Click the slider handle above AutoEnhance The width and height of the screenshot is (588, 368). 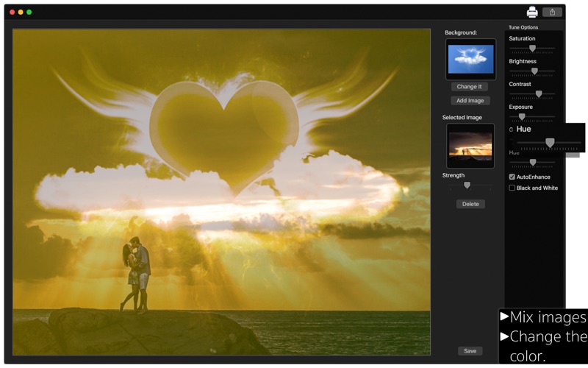[x=532, y=162]
